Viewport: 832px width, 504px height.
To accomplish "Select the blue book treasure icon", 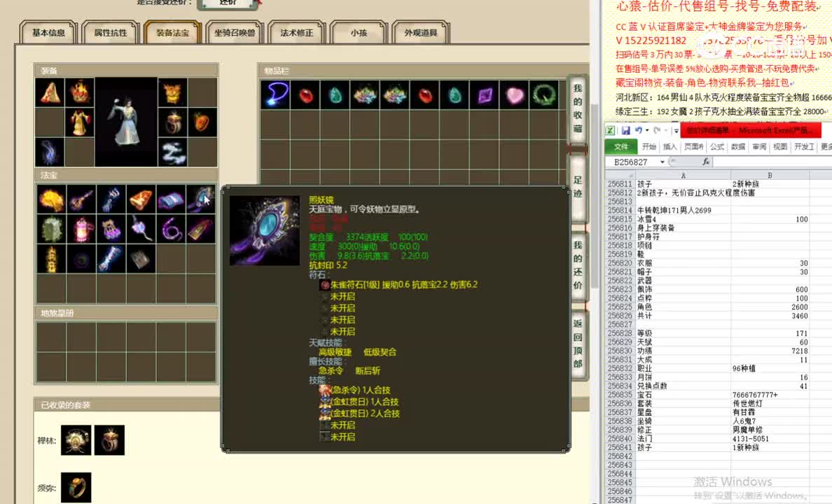I will coord(170,199).
